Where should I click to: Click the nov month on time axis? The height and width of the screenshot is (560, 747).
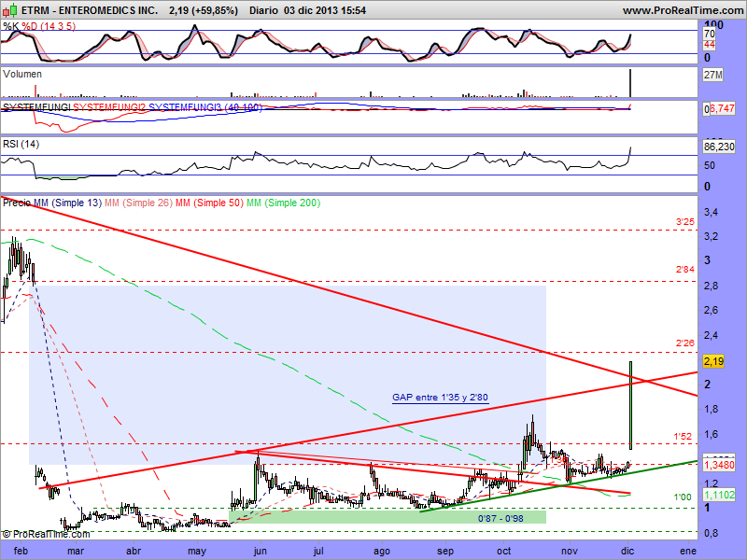[x=570, y=551]
